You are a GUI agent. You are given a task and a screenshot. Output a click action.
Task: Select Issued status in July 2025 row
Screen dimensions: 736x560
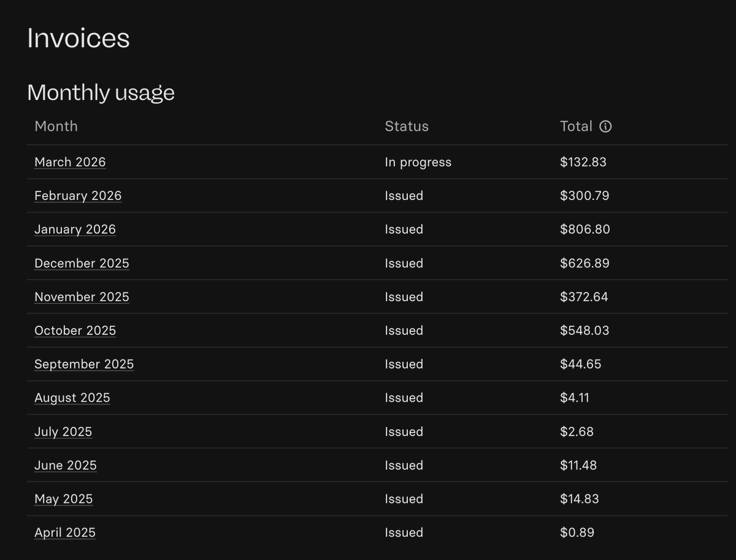(x=404, y=432)
